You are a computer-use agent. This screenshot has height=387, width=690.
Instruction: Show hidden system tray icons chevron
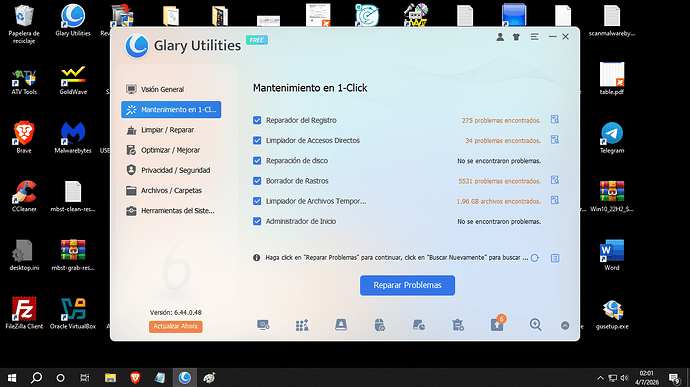click(x=600, y=378)
